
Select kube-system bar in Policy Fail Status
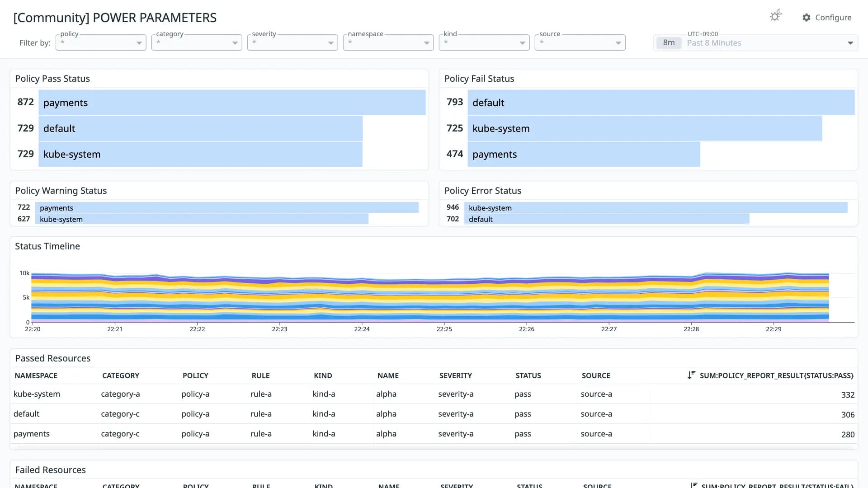click(x=645, y=128)
